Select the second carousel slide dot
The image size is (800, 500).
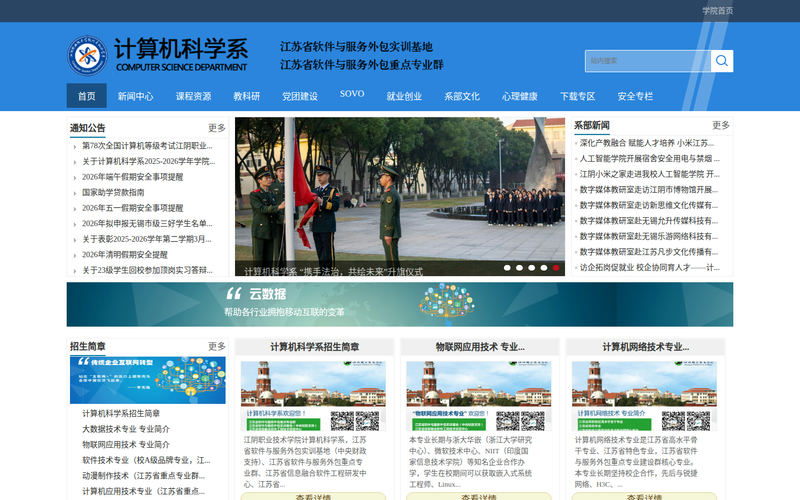pyautogui.click(x=519, y=268)
